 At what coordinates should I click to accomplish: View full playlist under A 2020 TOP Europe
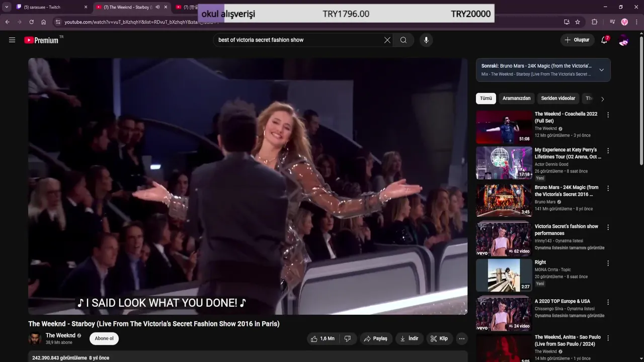(570, 316)
